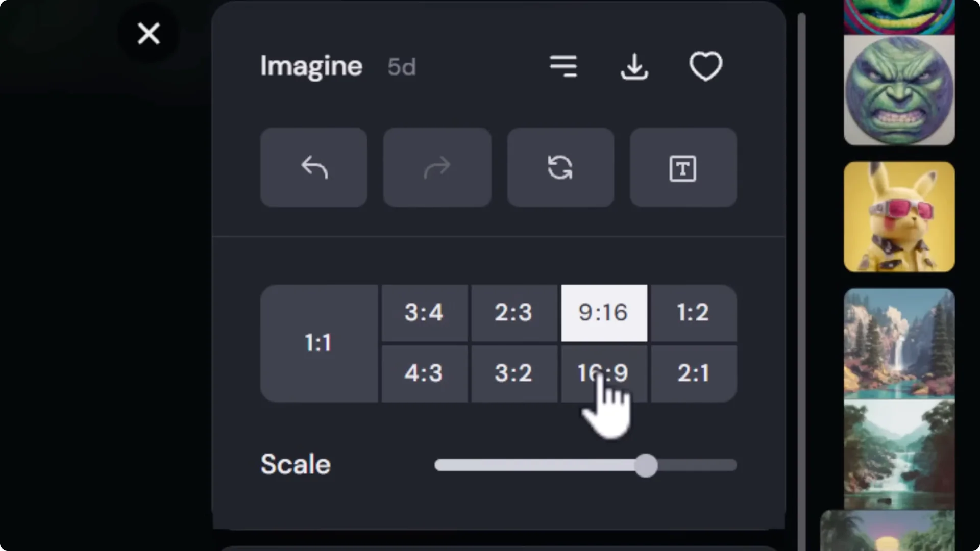The width and height of the screenshot is (980, 551).
Task: Open the Hulk face thumbnail
Action: pyautogui.click(x=899, y=91)
